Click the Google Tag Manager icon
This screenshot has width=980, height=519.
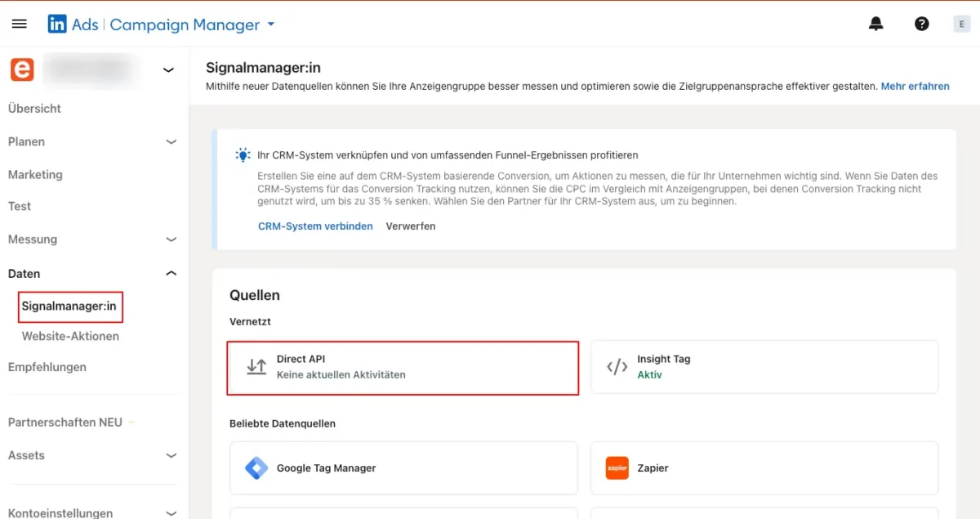(256, 468)
